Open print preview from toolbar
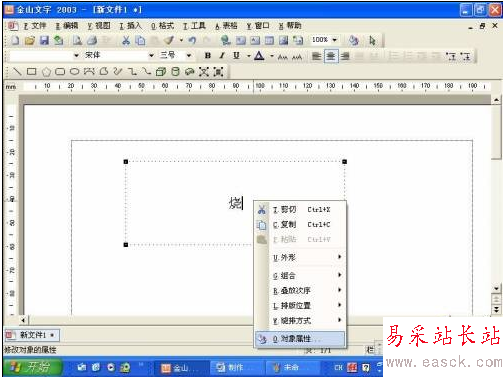Viewport: 503px width, 377px height. tap(77, 40)
